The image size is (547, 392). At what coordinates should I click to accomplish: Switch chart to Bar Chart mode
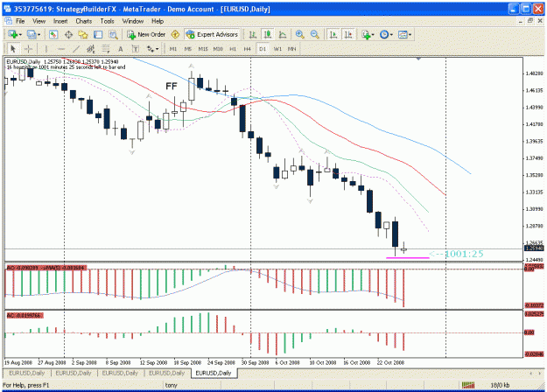(x=253, y=34)
